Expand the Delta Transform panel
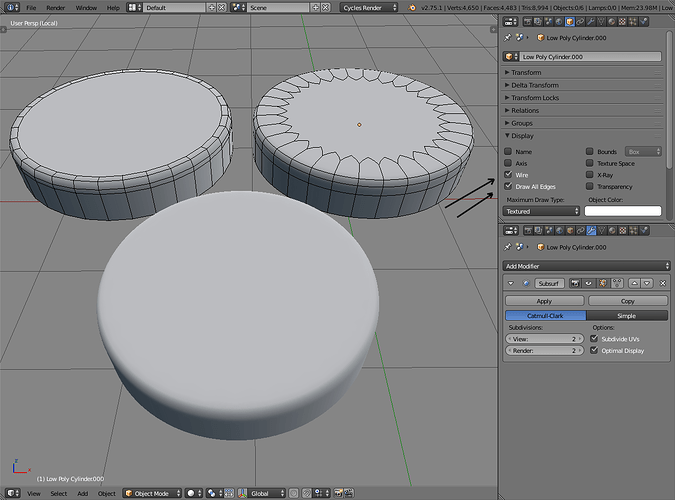This screenshot has height=500, width=675. pos(583,85)
